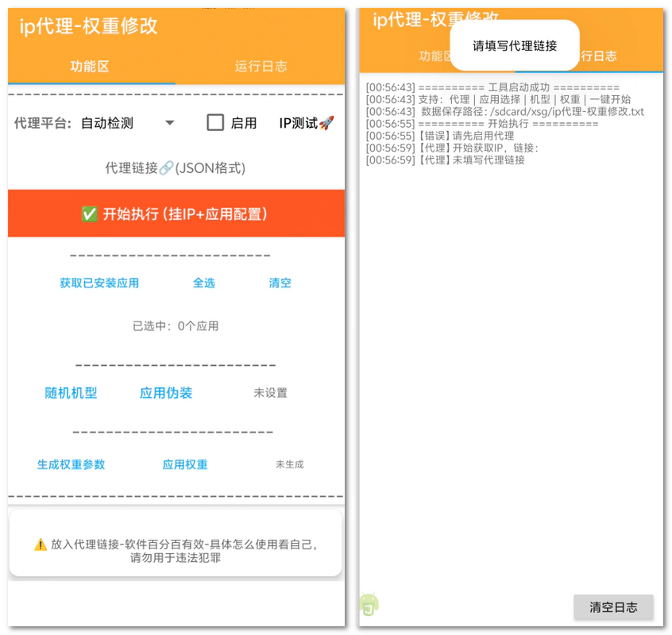Viewport: 672px width, 635px height.
Task: Expand the 代理平台 dropdown arrow
Action: click(169, 123)
